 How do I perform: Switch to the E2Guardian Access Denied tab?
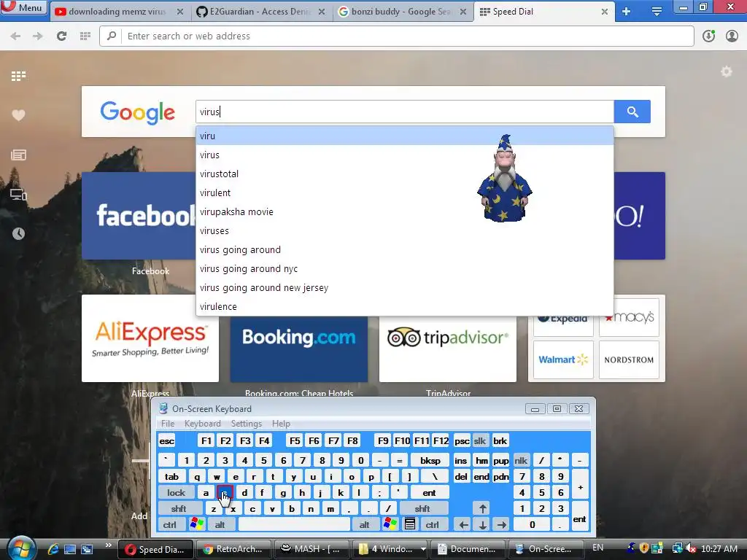coord(261,12)
